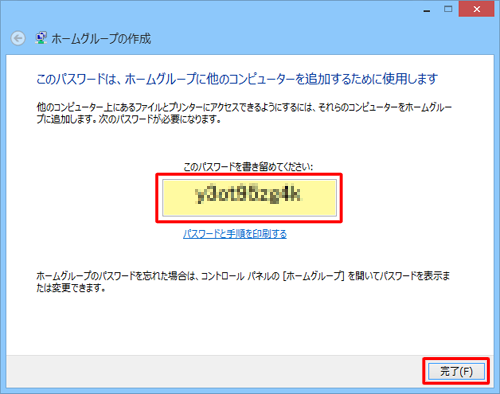Select the yellow homegroup password field
Screen dimensions: 500x394
pos(249,198)
